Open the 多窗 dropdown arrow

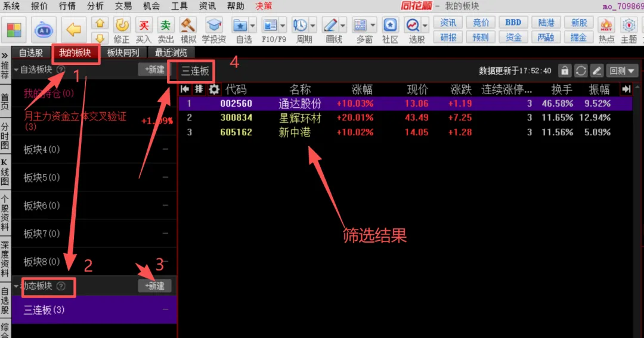[373, 26]
